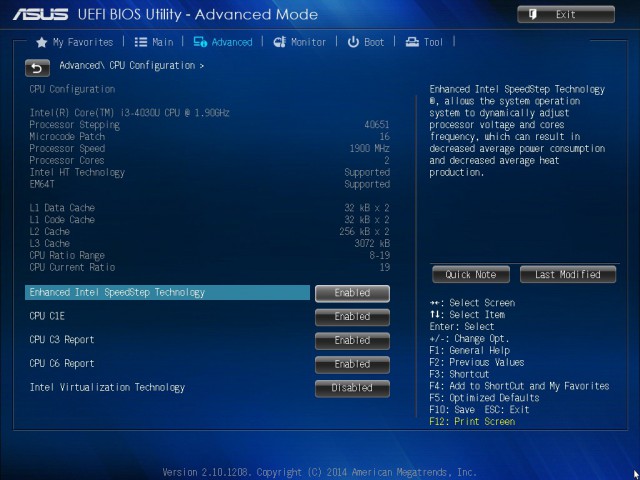Click the L1 Code Cache row label
The width and height of the screenshot is (640, 480).
pyautogui.click(x=62, y=220)
